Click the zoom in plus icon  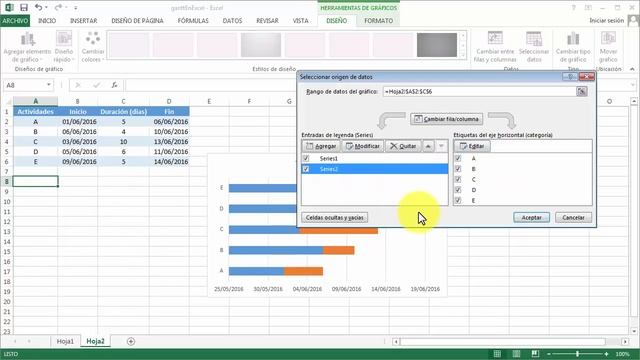tap(607, 354)
